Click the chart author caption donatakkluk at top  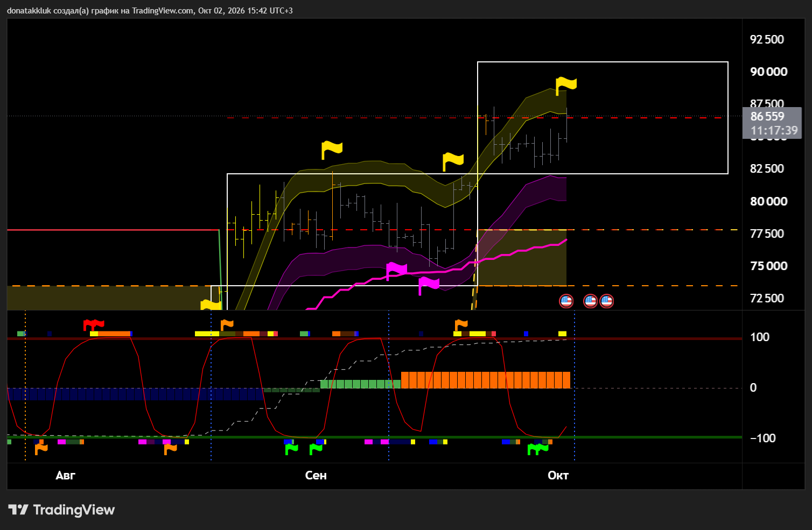tap(29, 10)
